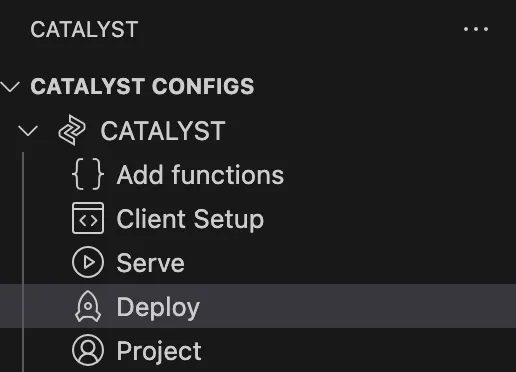Select the Add functions label
Viewport: 516px width, 372px height.
pos(200,175)
